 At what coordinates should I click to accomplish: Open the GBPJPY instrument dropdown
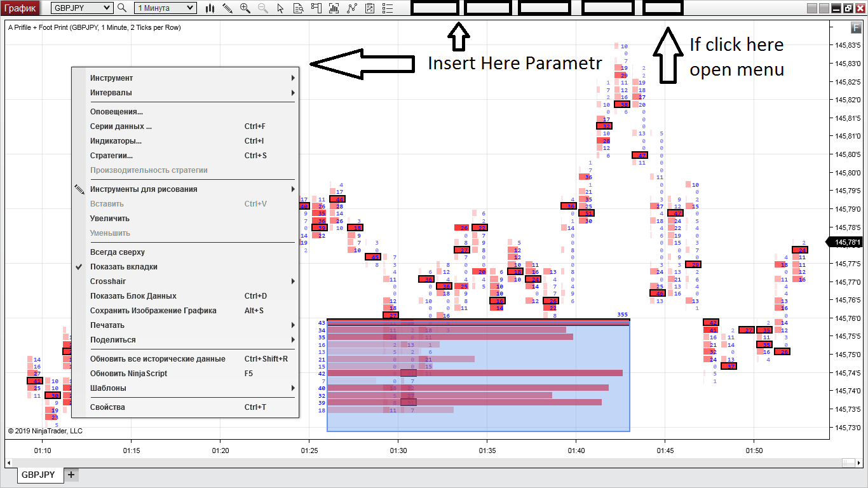[x=82, y=8]
